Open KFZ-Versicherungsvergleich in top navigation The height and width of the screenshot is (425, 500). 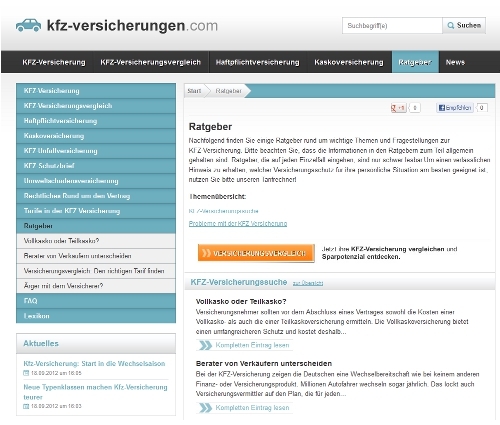click(151, 62)
